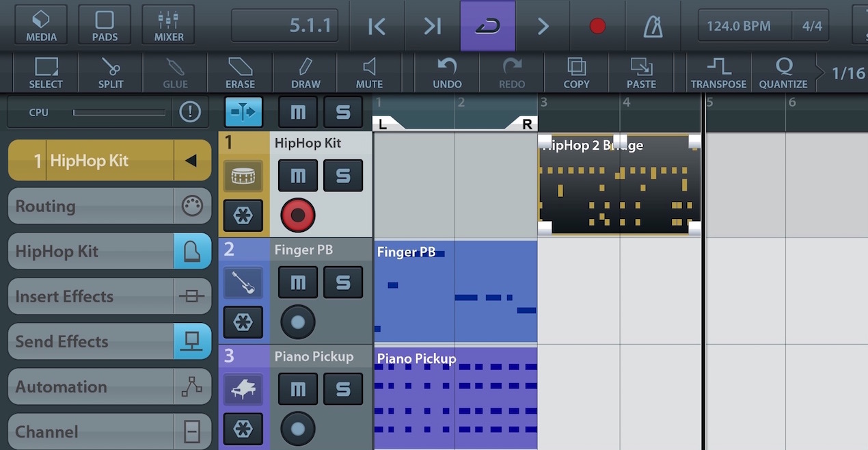
Task: Solo the HipHop Kit track
Action: 343,175
